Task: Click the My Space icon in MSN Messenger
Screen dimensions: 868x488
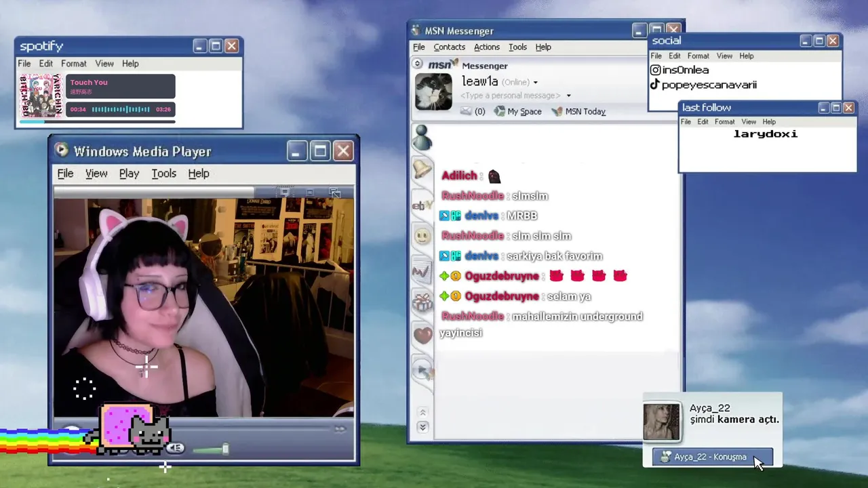Action: click(x=499, y=111)
